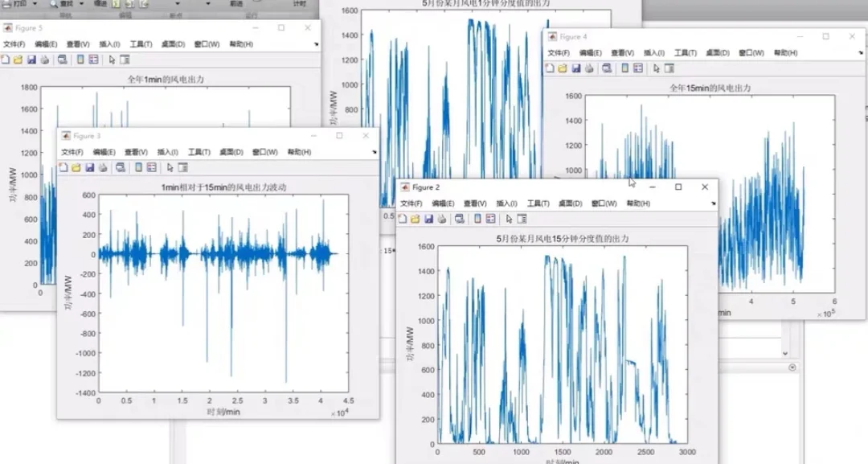Print figure icon in Figure 3 toolbar

click(x=103, y=168)
